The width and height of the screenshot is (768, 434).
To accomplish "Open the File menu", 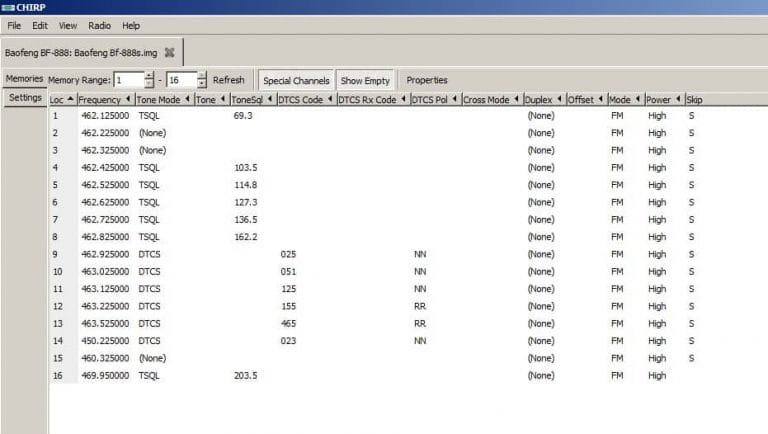I will pos(14,25).
